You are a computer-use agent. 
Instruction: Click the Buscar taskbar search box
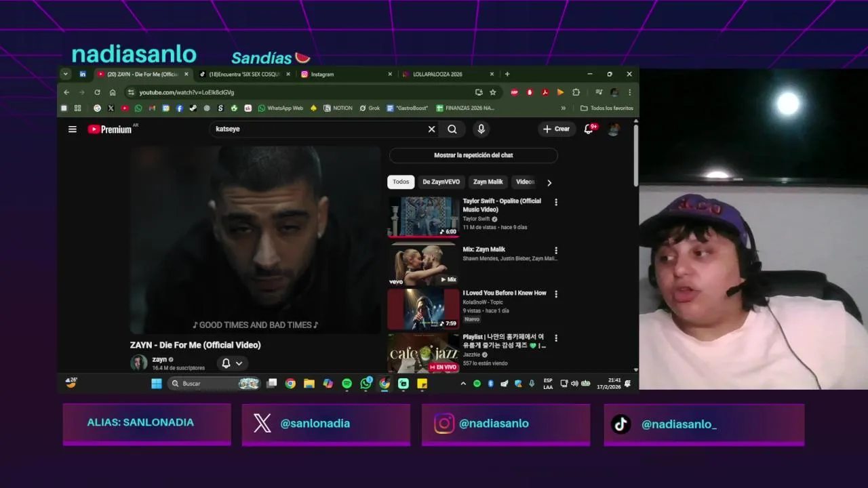pyautogui.click(x=214, y=384)
